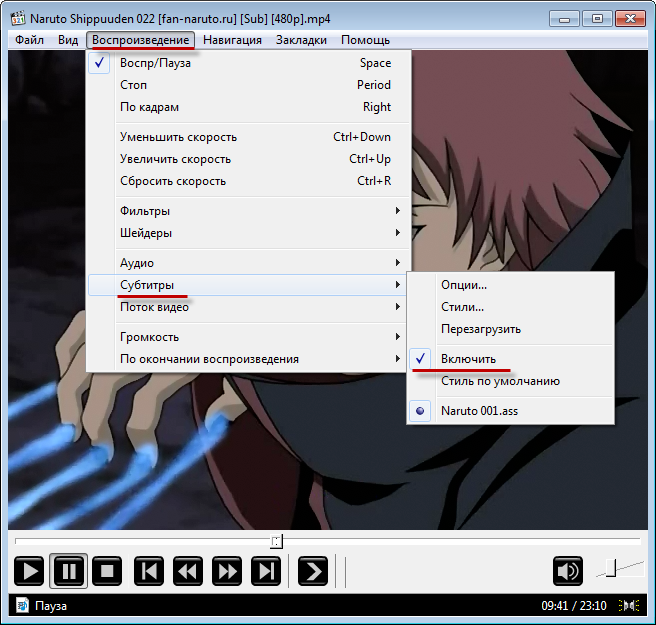
Task: Skip to next file button
Action: click(x=266, y=571)
